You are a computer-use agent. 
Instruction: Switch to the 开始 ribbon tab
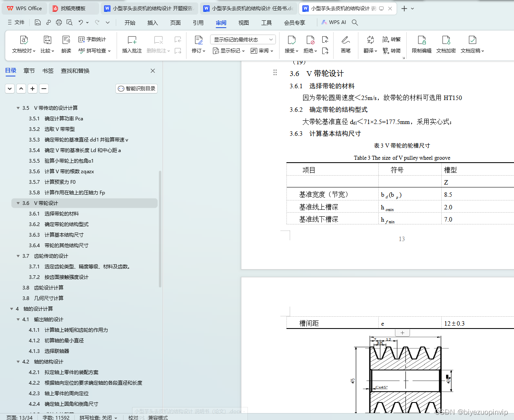click(x=130, y=23)
